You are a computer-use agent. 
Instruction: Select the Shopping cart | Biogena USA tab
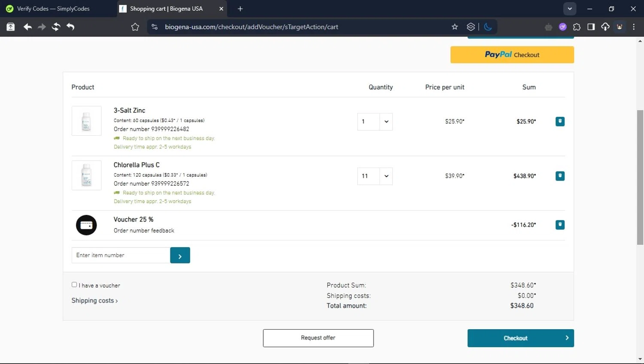tap(172, 9)
